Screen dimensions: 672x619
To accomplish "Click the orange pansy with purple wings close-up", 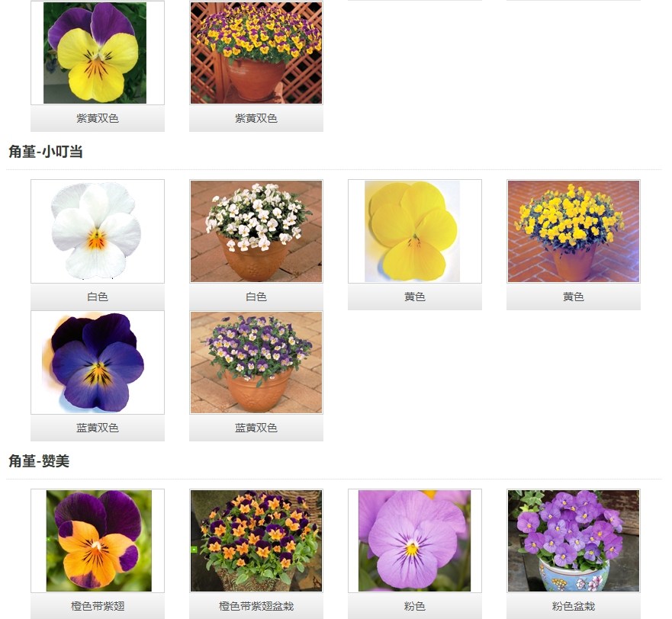I will pos(97,540).
